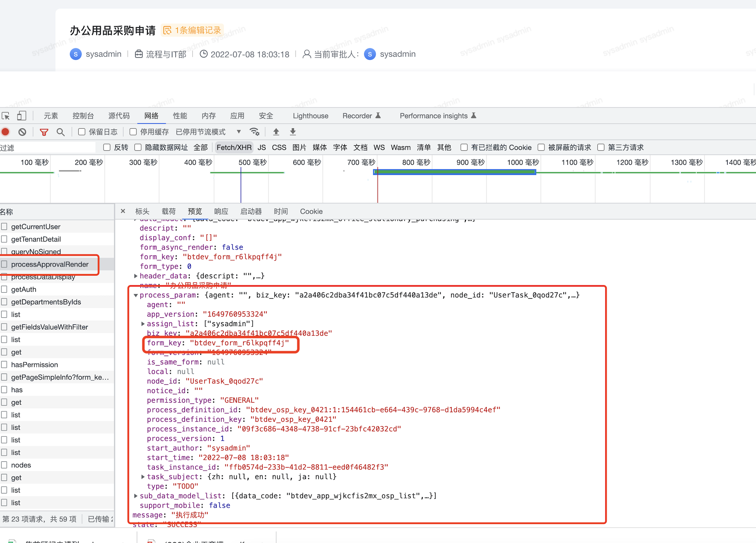Viewport: 756px width, 543px height.
Task: Show the 载荷 tab of the request
Action: point(169,212)
